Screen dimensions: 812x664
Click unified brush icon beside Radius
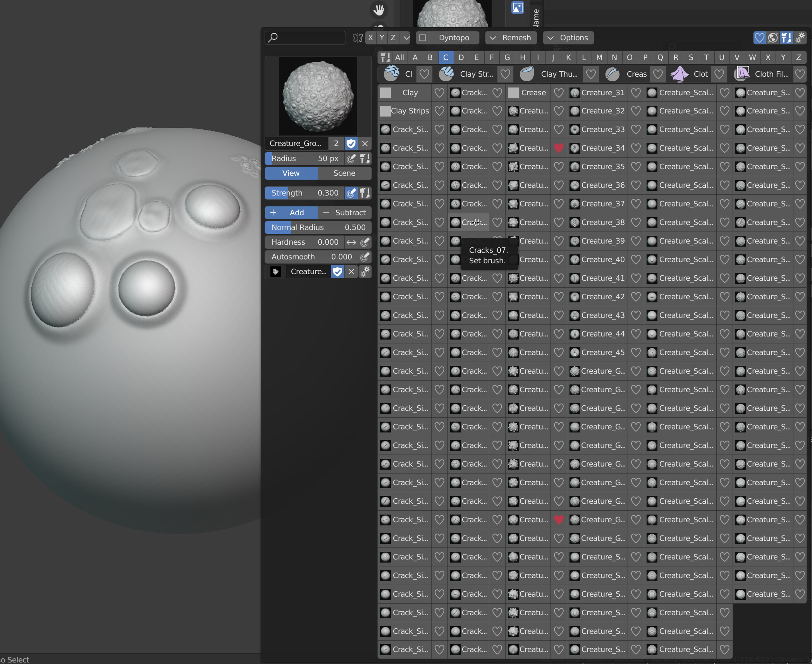pyautogui.click(x=364, y=158)
